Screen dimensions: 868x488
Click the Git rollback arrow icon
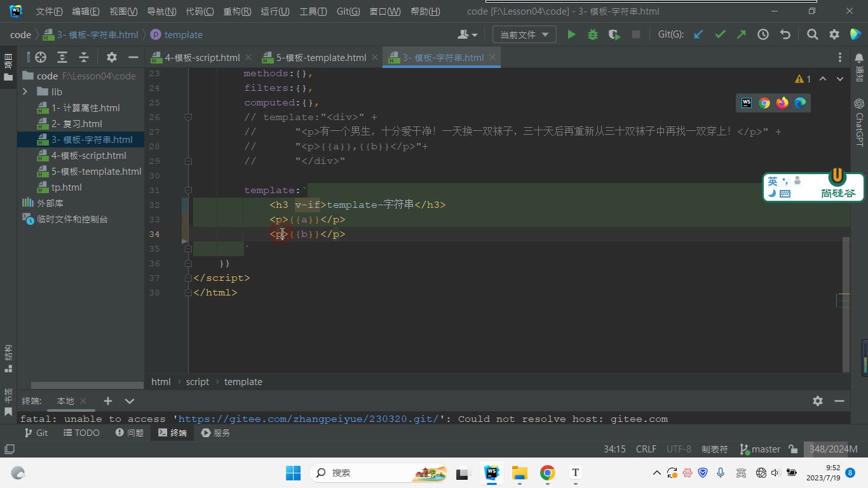(785, 35)
